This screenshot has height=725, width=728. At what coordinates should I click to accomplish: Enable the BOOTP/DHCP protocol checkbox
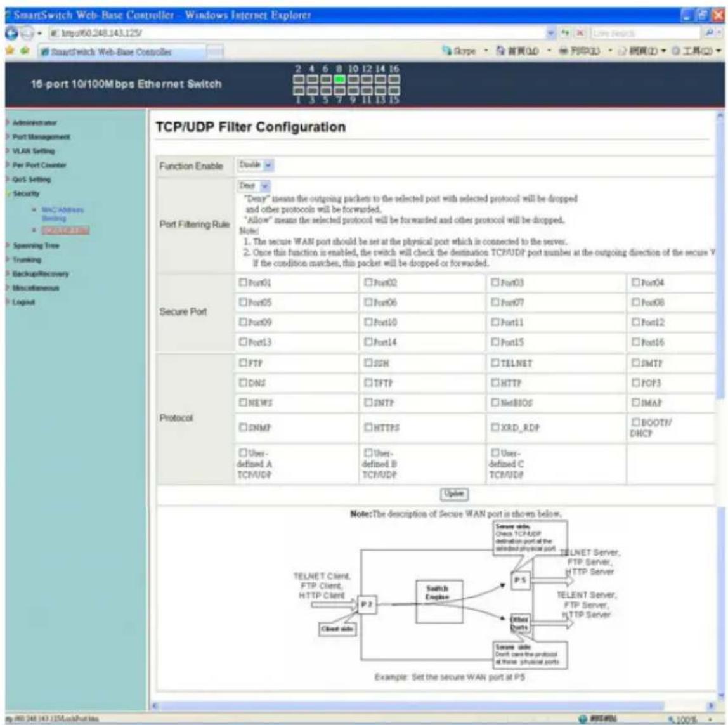[x=635, y=422]
